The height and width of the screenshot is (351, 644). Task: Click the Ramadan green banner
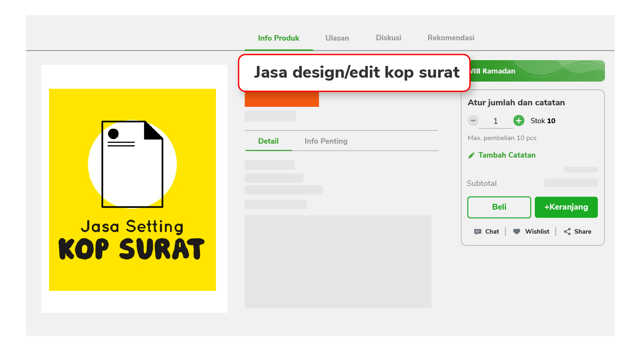537,71
